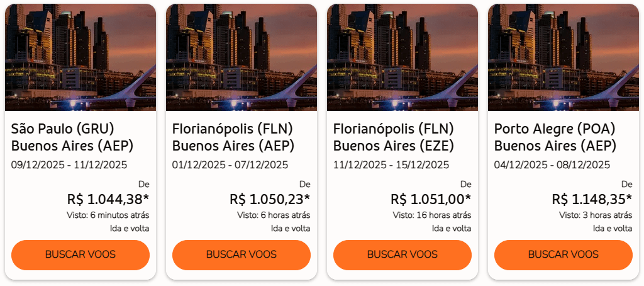Select the Florianópolis to AEP card photo

[241, 57]
